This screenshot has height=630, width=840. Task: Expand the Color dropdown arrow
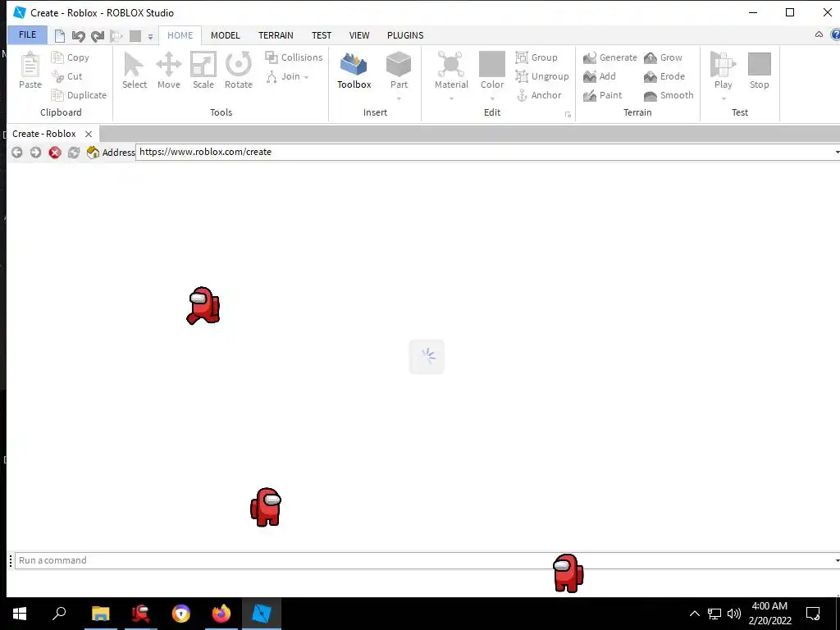click(x=492, y=98)
